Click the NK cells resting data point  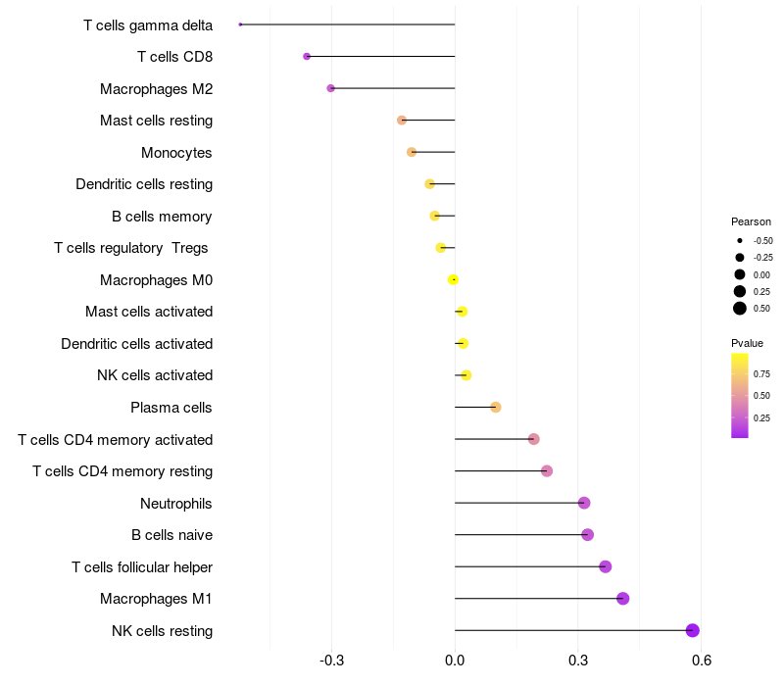click(x=693, y=630)
